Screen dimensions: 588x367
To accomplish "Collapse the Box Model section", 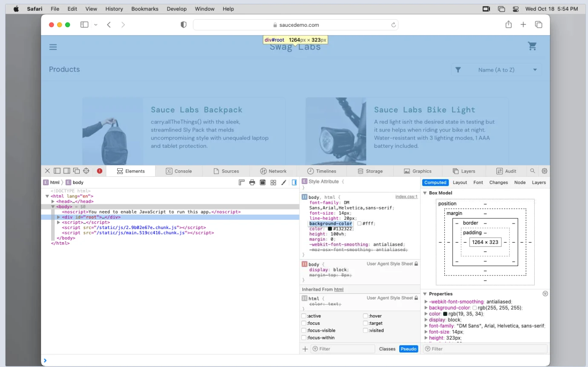I will 425,192.
